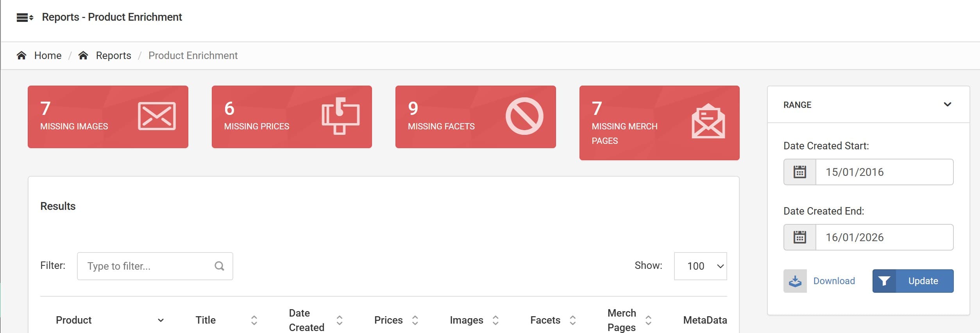Open the Show 100 entries dropdown
980x333 pixels.
pyautogui.click(x=700, y=266)
